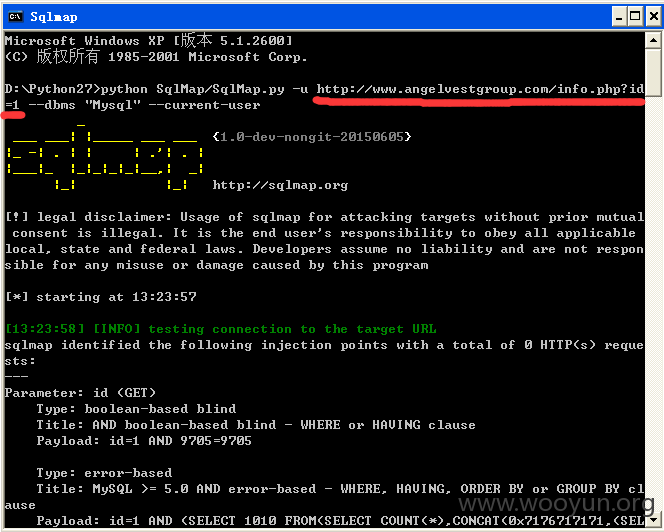This screenshot has height=532, width=664.
Task: Click the payload with 'SELECT 1010 FROM'
Action: point(340,521)
